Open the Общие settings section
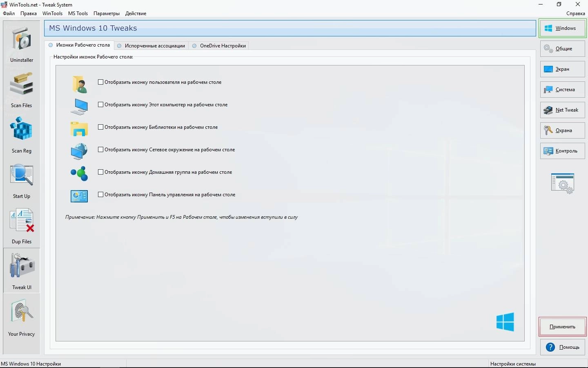The height and width of the screenshot is (368, 588). tap(562, 49)
